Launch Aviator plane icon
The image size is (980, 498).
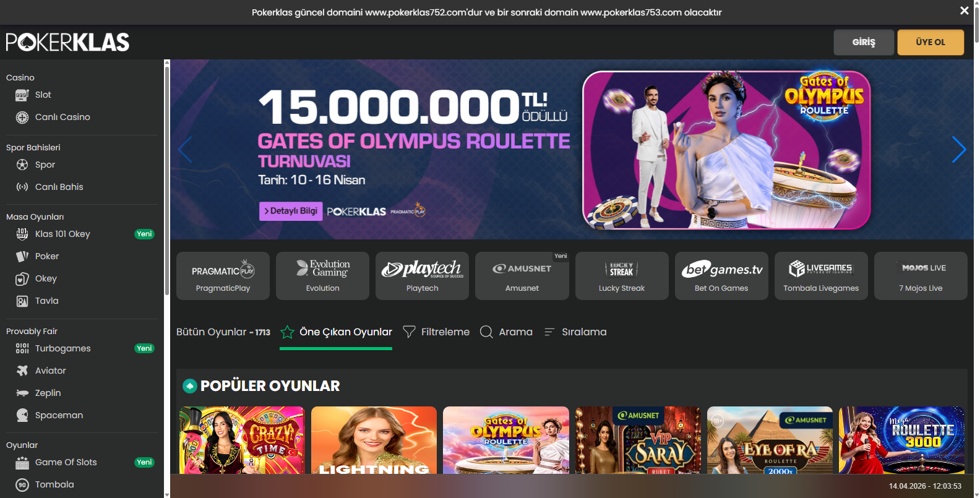[22, 371]
